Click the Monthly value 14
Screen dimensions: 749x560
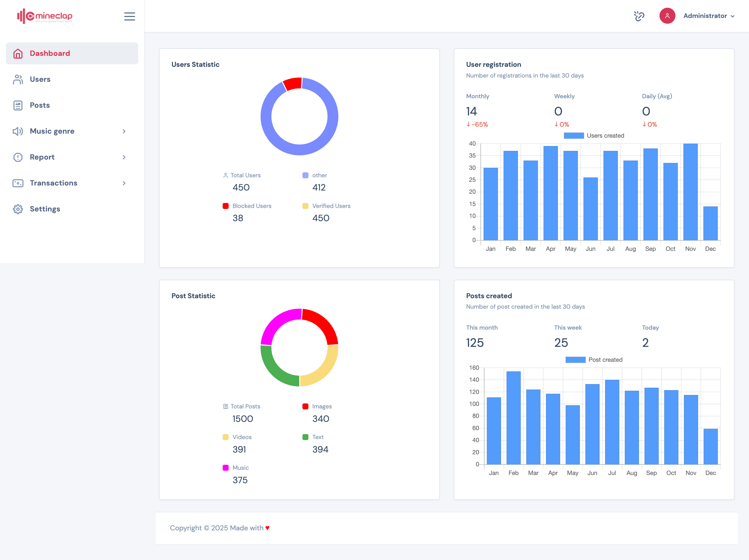pyautogui.click(x=471, y=111)
